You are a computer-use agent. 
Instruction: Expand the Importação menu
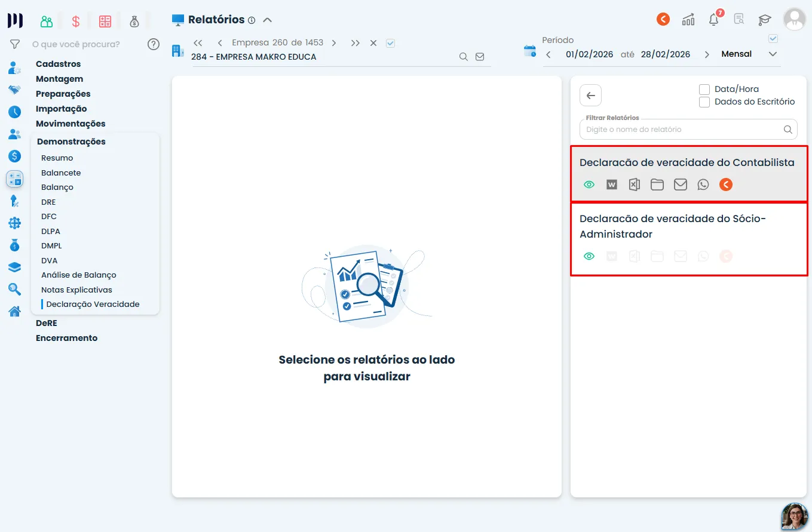click(x=62, y=109)
